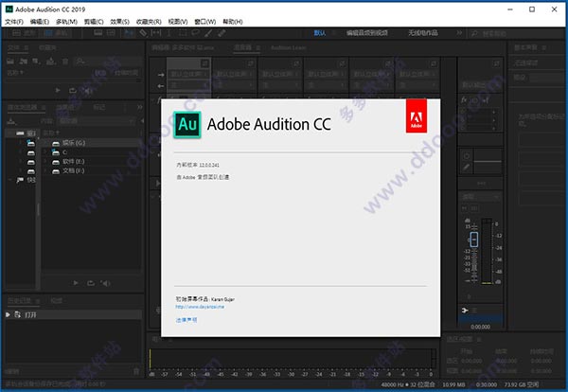Click search icon in Files panel
Screen dimensions: 568x392
[x=80, y=62]
